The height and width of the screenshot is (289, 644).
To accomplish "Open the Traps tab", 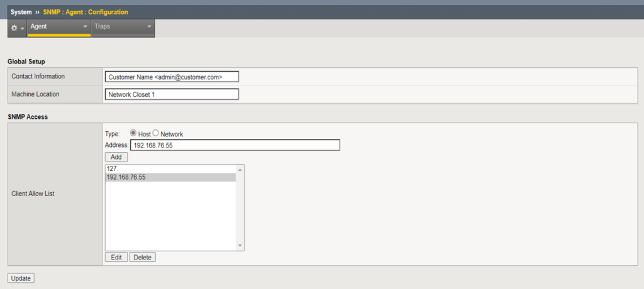I will tap(103, 27).
